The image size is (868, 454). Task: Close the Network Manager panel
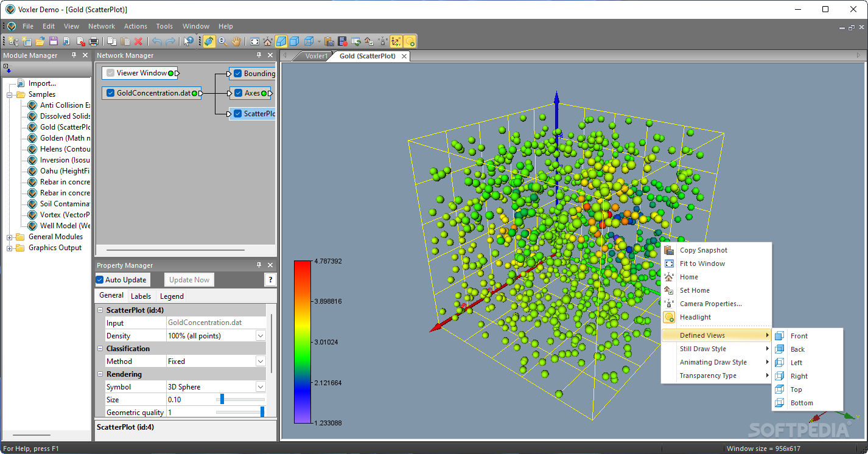pos(270,55)
